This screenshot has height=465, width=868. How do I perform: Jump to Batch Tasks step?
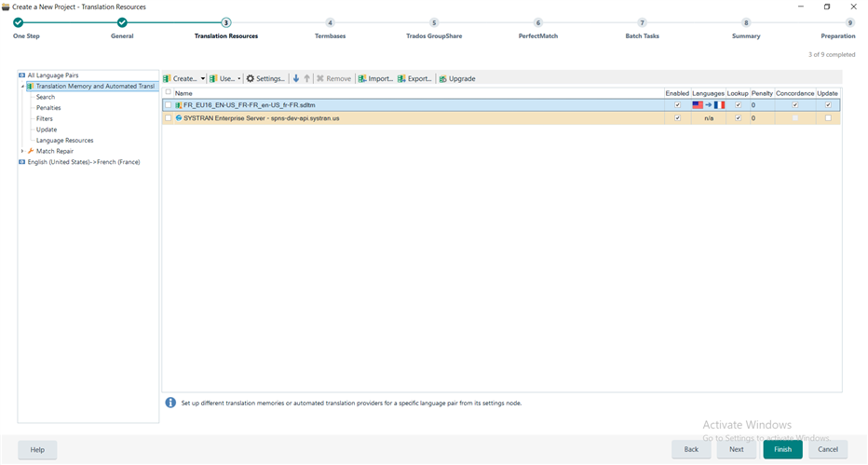point(642,22)
